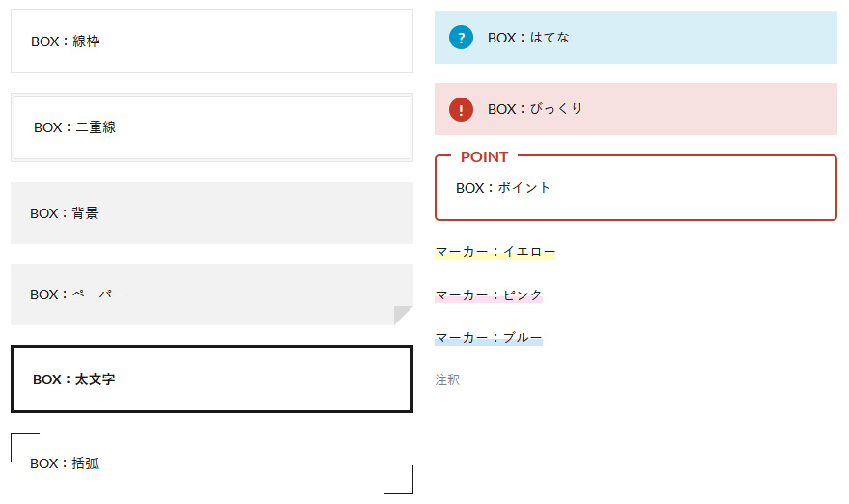Click the BOX：ペーパー text
Image resolution: width=849 pixels, height=504 pixels.
pyautogui.click(x=77, y=294)
